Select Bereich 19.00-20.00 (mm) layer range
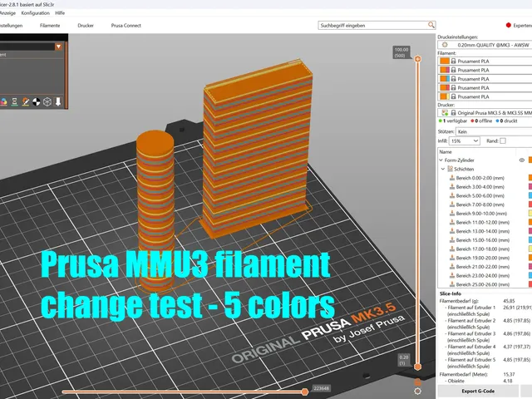 (482, 258)
